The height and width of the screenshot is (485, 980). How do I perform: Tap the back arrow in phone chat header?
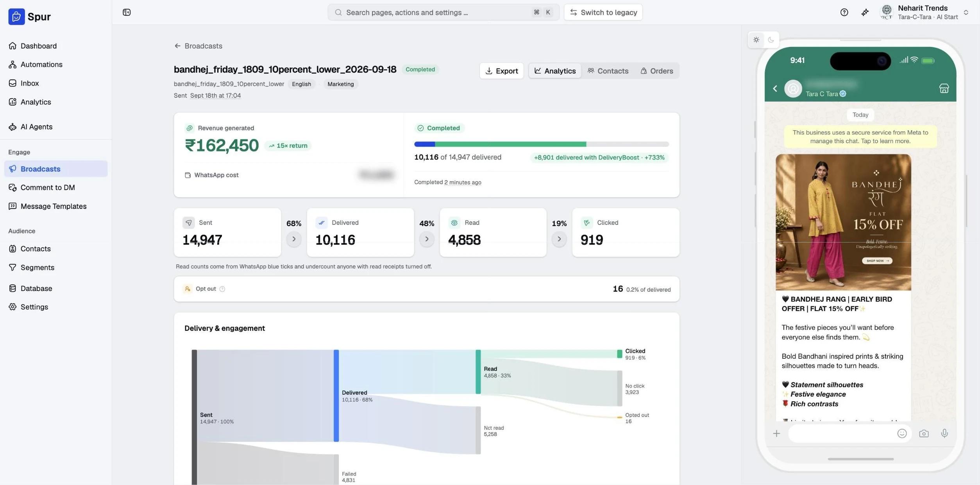coord(775,88)
